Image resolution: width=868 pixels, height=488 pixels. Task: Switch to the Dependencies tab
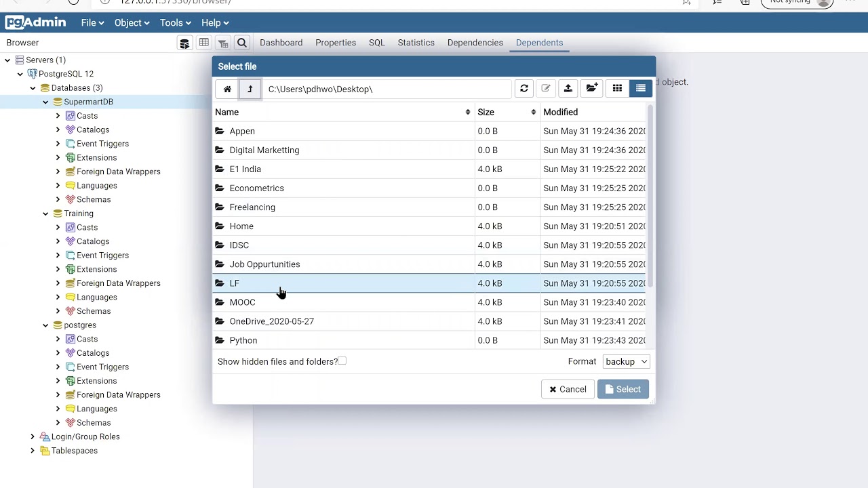click(475, 43)
